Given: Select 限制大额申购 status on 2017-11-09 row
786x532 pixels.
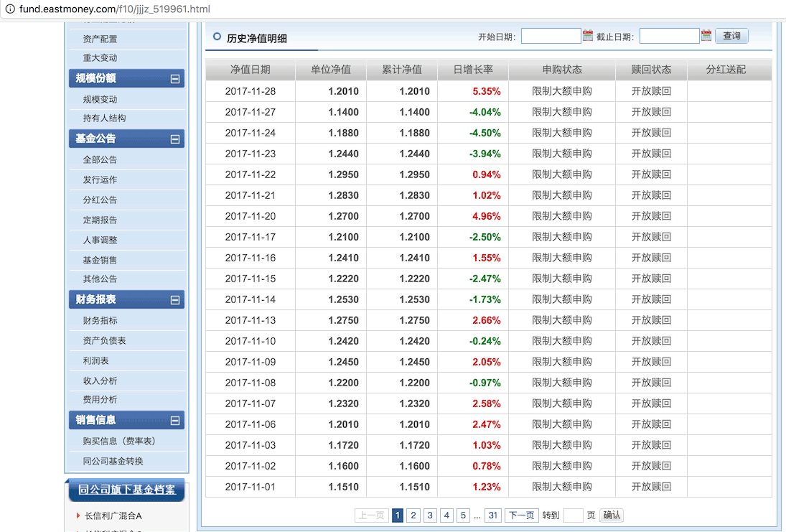Looking at the screenshot, I should click(562, 362).
